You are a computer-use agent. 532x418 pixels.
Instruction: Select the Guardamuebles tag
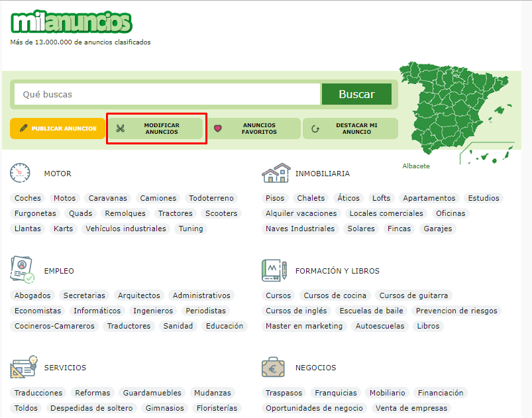[152, 393]
